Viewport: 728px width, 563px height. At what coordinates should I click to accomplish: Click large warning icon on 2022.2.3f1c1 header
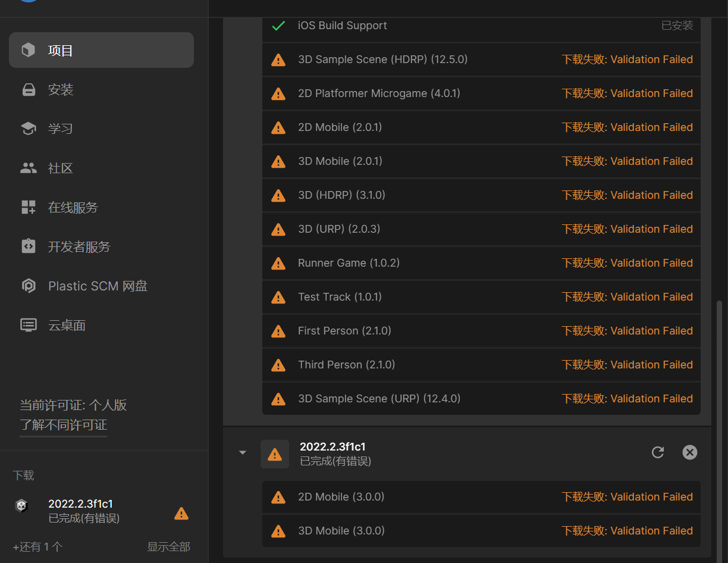click(275, 454)
